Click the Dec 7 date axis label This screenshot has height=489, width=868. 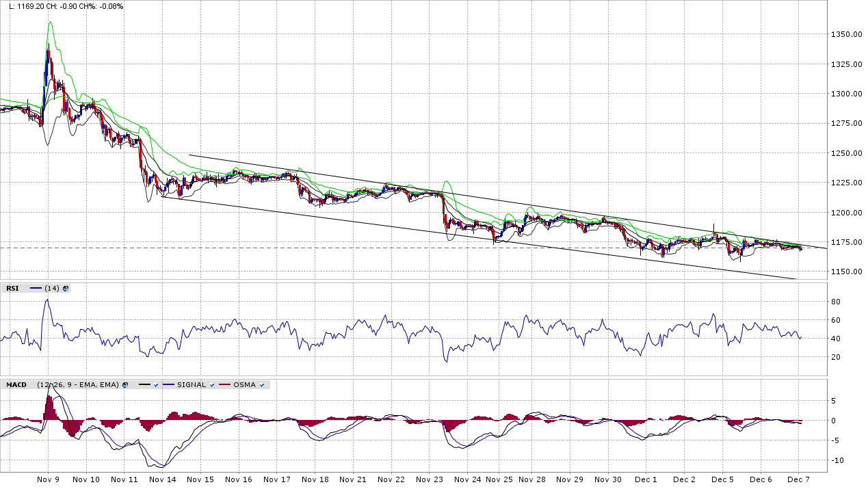click(799, 480)
